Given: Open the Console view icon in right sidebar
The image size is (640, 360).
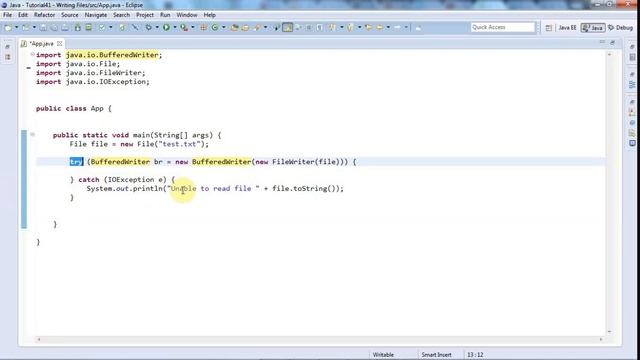Looking at the screenshot, I should pos(632,143).
